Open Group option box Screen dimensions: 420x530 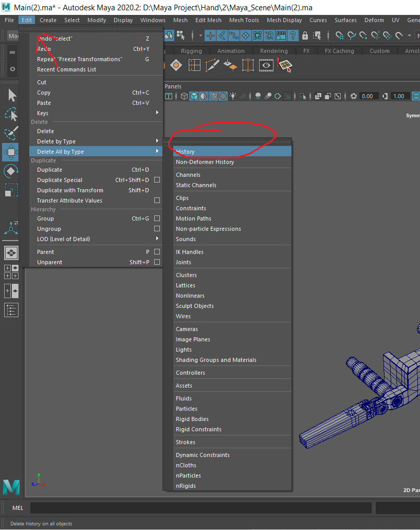(x=157, y=218)
